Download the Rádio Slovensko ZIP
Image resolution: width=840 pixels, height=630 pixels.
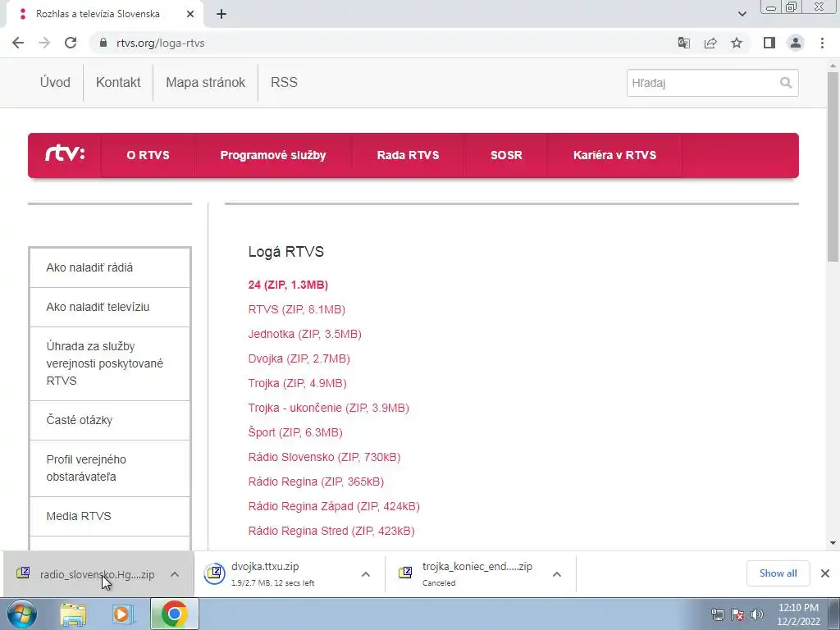pyautogui.click(x=324, y=458)
